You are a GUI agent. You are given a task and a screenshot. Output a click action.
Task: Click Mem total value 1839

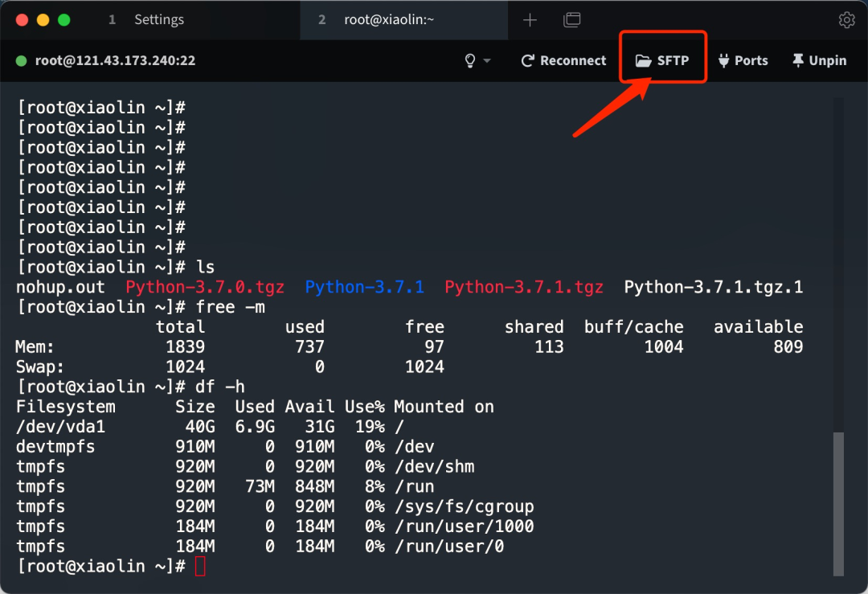pos(186,347)
